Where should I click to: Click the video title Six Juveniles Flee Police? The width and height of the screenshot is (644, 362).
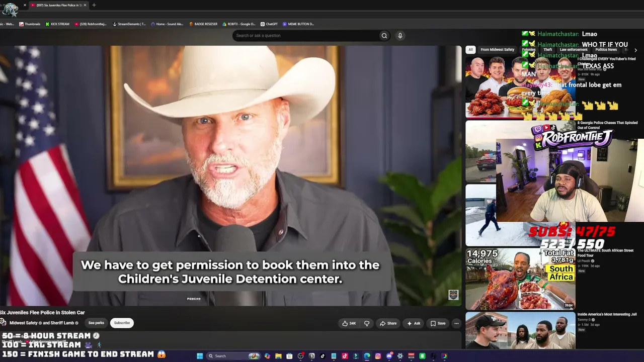42,313
